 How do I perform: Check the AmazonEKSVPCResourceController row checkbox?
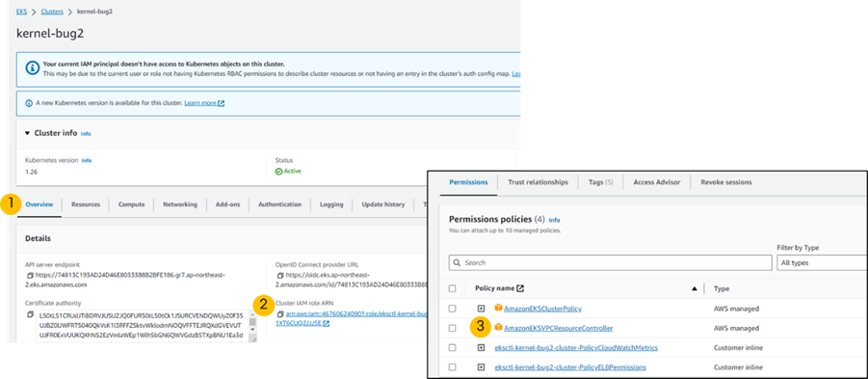click(x=453, y=328)
